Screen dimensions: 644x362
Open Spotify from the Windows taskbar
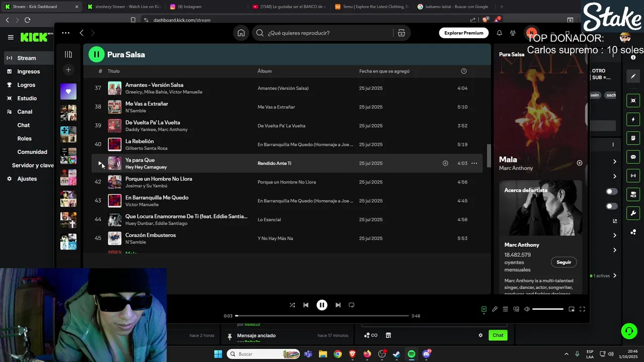coord(411,354)
